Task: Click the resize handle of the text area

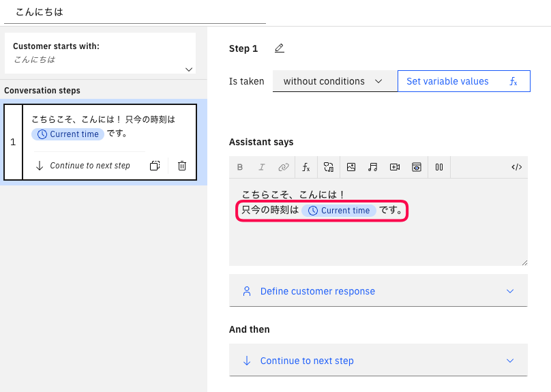Action: 524,262
